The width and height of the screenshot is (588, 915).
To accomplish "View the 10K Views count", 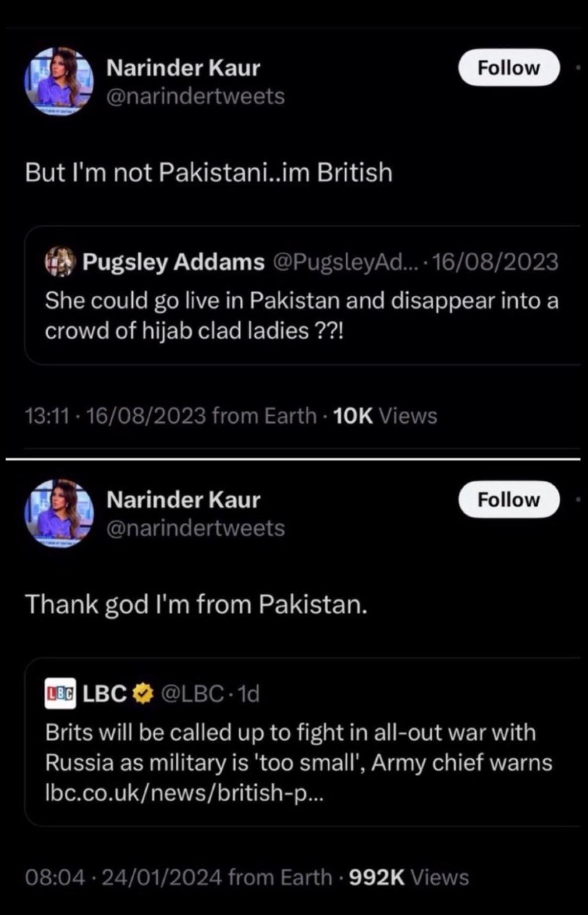I will pos(385,416).
